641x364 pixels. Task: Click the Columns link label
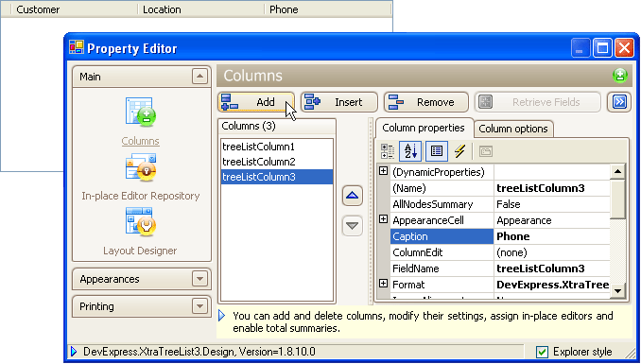tap(140, 141)
